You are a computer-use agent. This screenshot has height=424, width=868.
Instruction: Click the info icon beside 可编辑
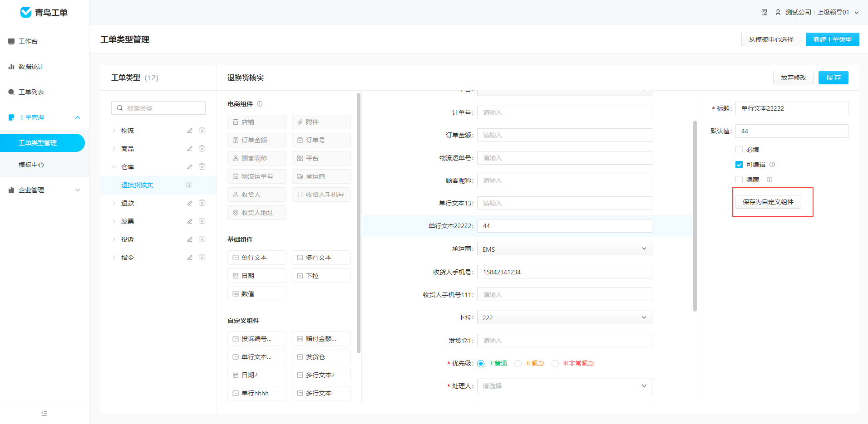point(772,165)
